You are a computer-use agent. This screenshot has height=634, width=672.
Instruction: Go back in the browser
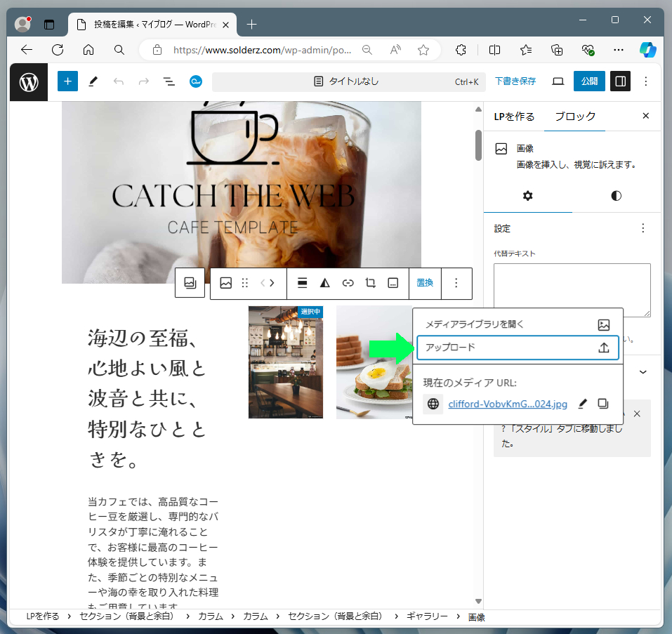pyautogui.click(x=27, y=50)
